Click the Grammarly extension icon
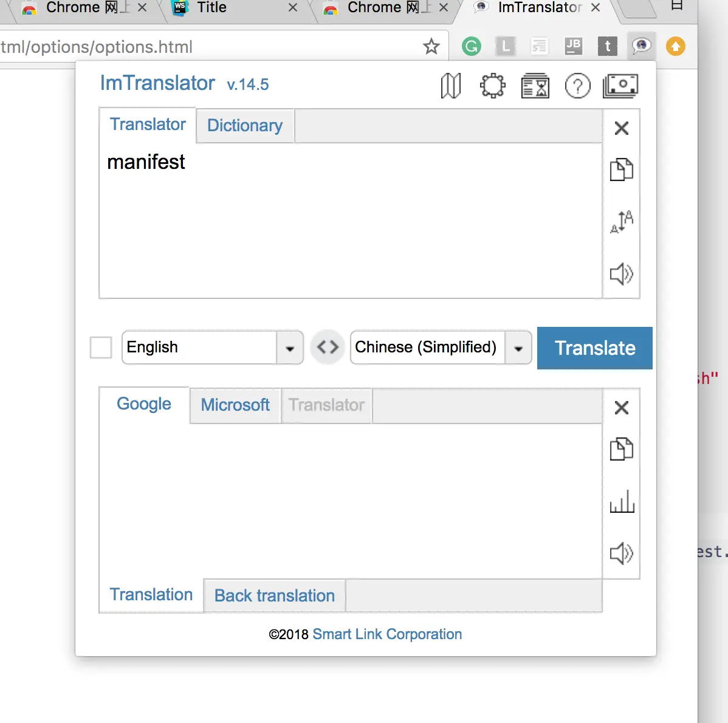Viewport: 728px width, 723px height. 471,46
